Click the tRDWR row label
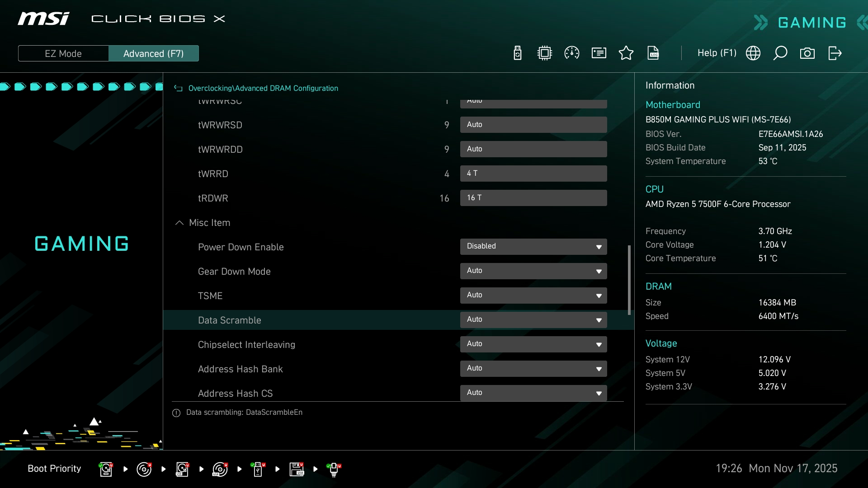The width and height of the screenshot is (868, 488). point(213,198)
